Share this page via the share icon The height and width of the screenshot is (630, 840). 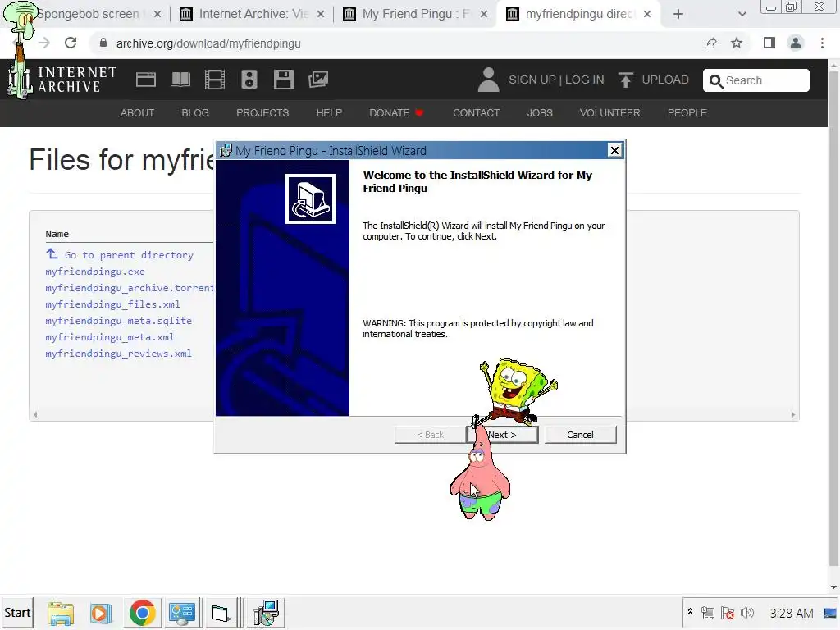click(710, 43)
